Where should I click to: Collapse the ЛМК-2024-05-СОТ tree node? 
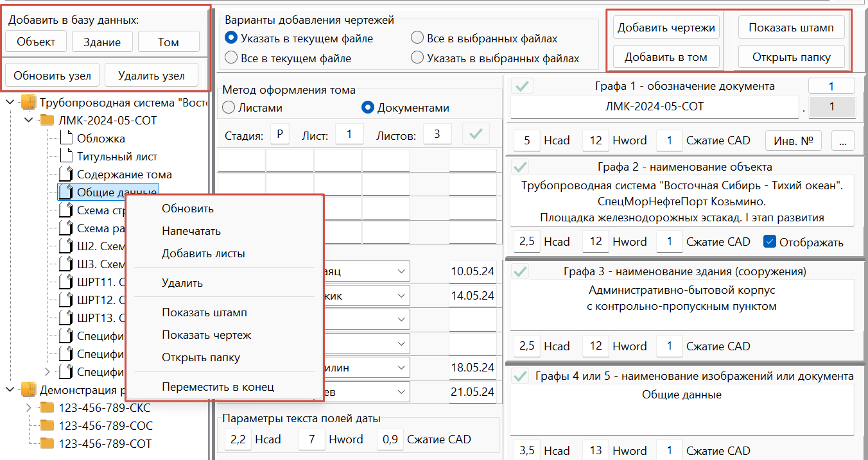(x=28, y=120)
